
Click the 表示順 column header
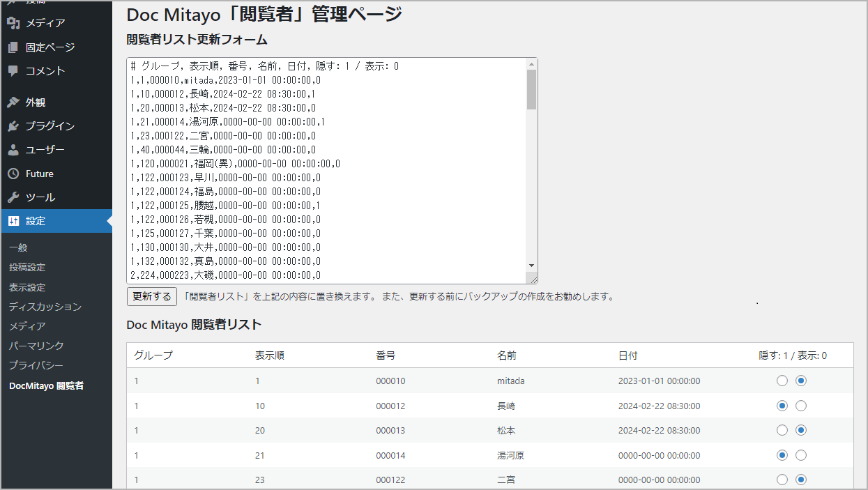pyautogui.click(x=269, y=355)
